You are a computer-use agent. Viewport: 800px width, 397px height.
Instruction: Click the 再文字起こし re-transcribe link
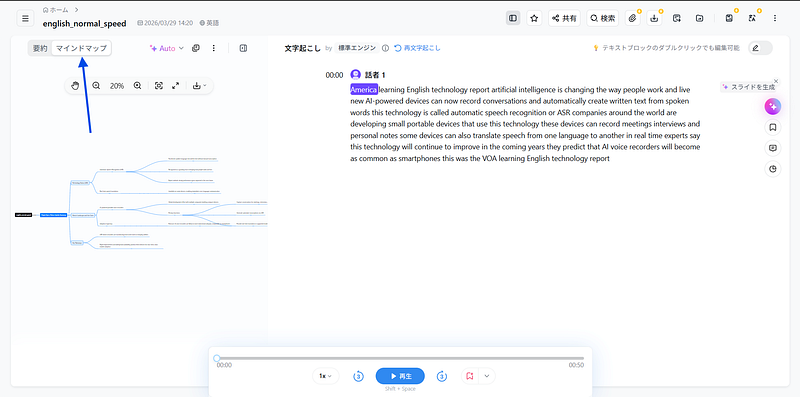coord(417,48)
